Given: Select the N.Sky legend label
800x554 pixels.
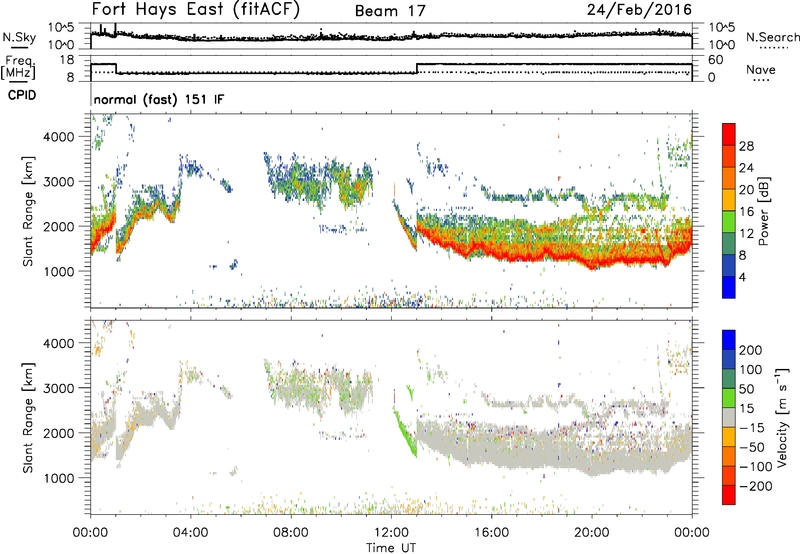Looking at the screenshot, I should pyautogui.click(x=19, y=37).
